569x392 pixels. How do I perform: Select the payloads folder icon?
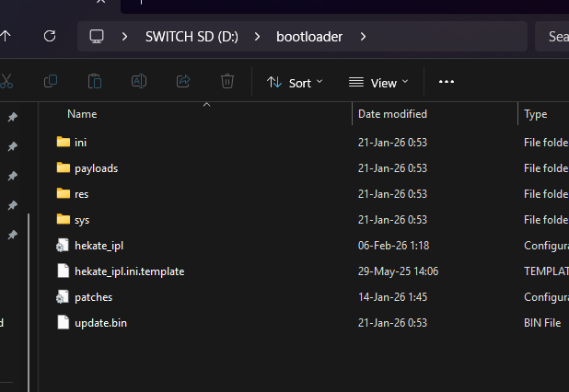pyautogui.click(x=64, y=167)
